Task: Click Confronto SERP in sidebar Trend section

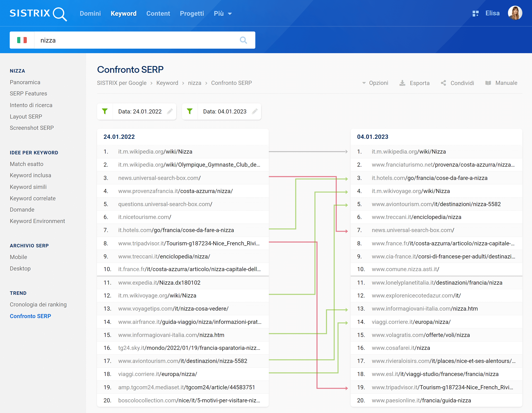Action: click(x=30, y=316)
